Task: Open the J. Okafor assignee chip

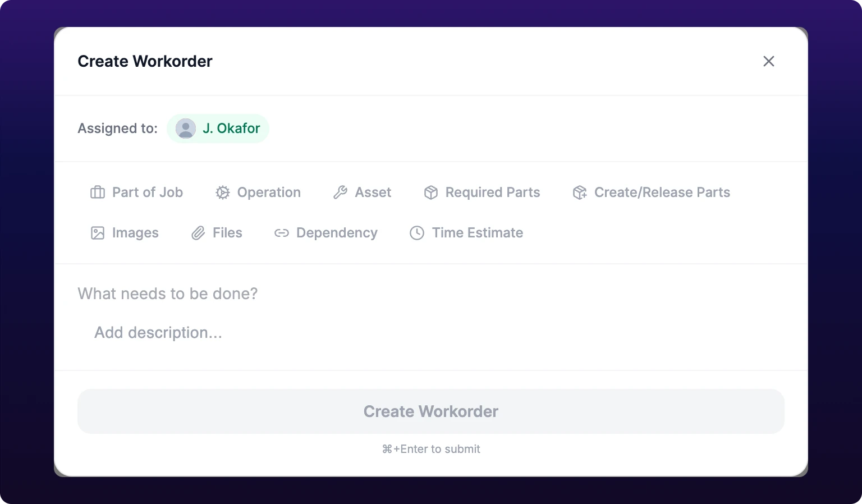Action: tap(218, 129)
